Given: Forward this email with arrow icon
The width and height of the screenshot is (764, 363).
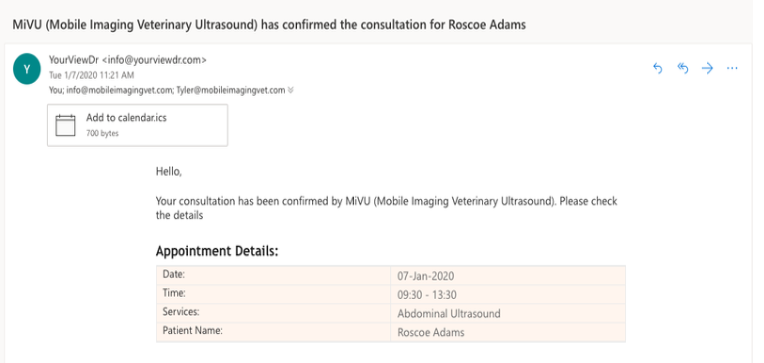Looking at the screenshot, I should [707, 68].
